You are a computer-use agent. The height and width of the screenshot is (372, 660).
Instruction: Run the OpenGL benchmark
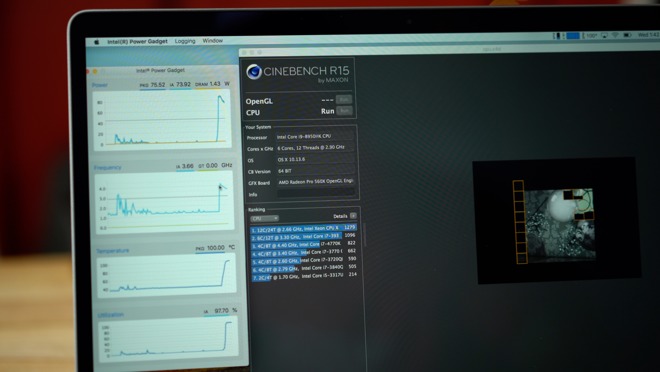tap(344, 100)
